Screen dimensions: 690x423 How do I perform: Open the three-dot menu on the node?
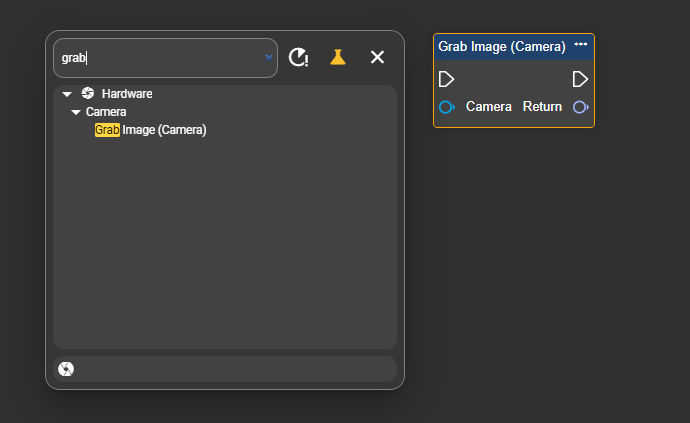click(x=581, y=45)
